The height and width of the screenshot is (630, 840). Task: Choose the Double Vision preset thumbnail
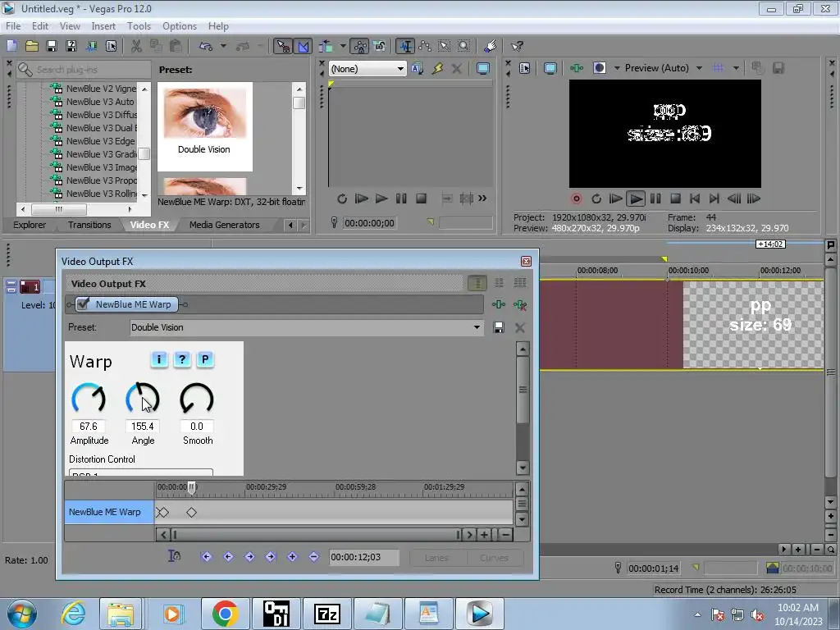(204, 126)
